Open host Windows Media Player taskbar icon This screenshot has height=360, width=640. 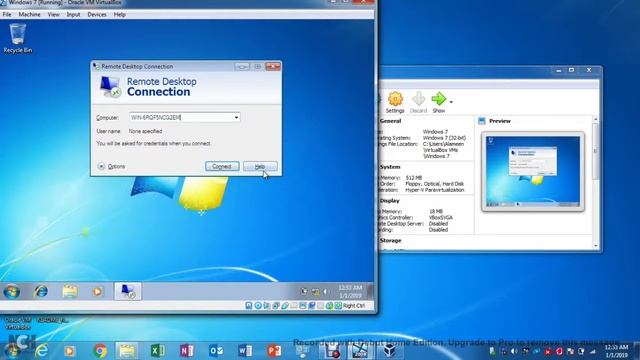point(69,351)
